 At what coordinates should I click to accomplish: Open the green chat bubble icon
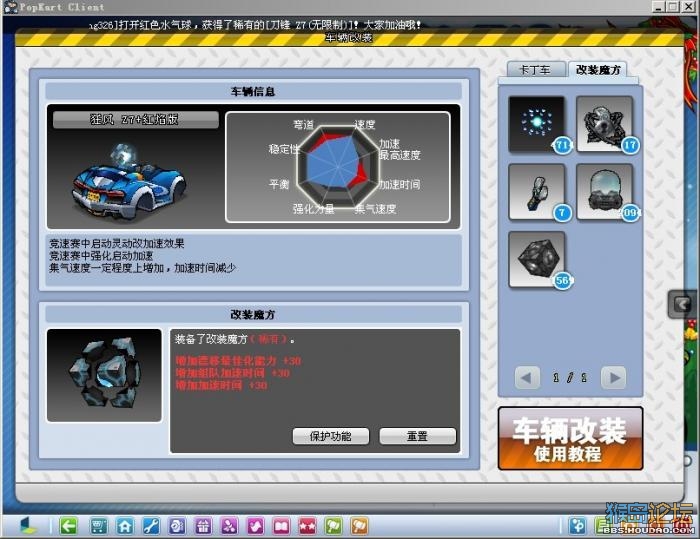tap(333, 526)
